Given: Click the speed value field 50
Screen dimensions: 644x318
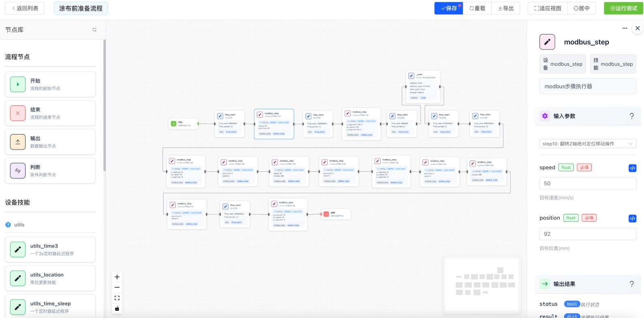Looking at the screenshot, I should [588, 183].
